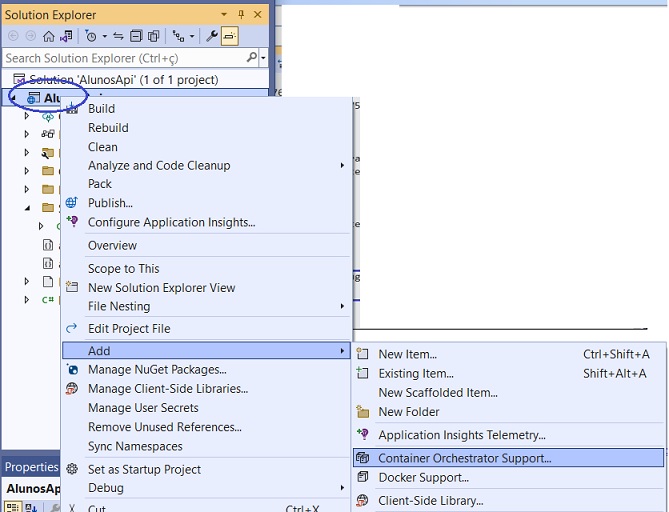This screenshot has height=512, width=669.
Task: Pin the Solution Explorer panel
Action: point(242,15)
